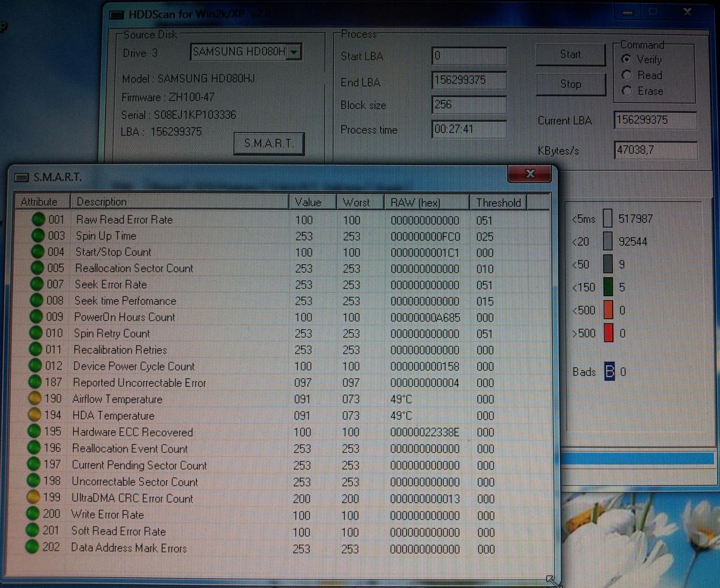
Task: Open the Source Disk drive dropdown
Action: [x=294, y=52]
